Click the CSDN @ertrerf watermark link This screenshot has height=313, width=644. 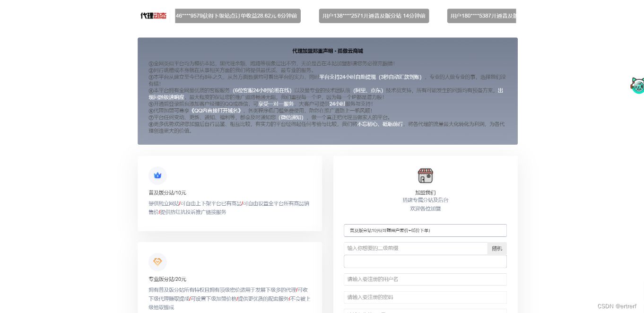(x=617, y=306)
